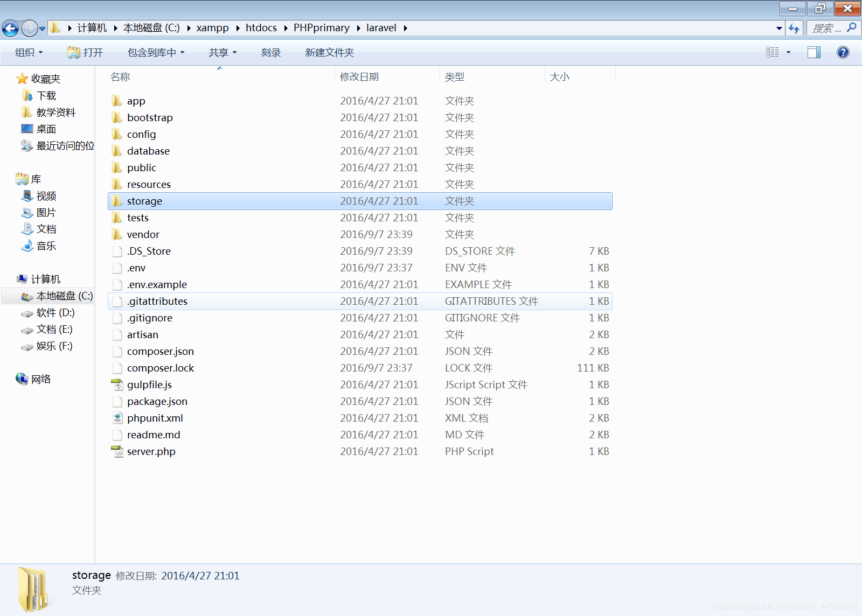
Task: Click the Back navigation arrow button
Action: pos(10,28)
